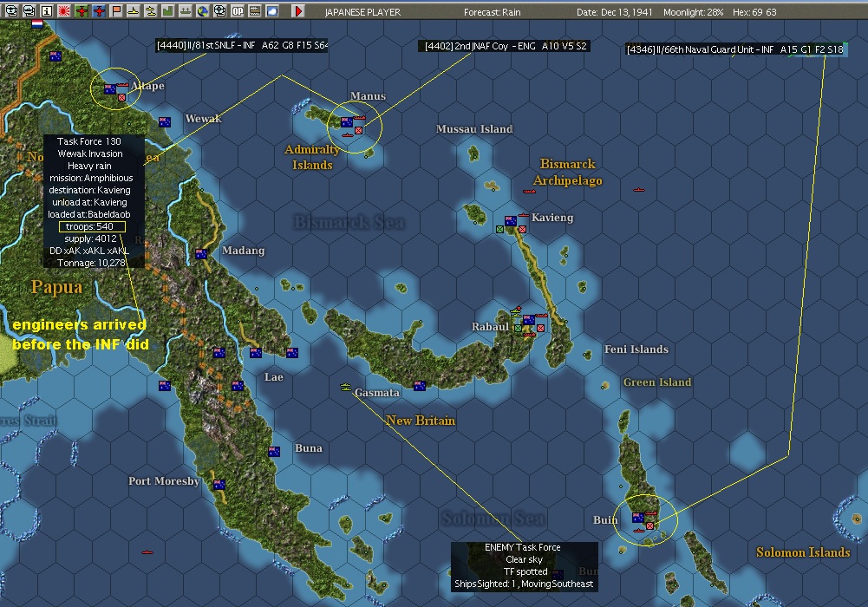The width and height of the screenshot is (868, 607).
Task: Click the II/81st SNLF unit label
Action: tap(242, 45)
